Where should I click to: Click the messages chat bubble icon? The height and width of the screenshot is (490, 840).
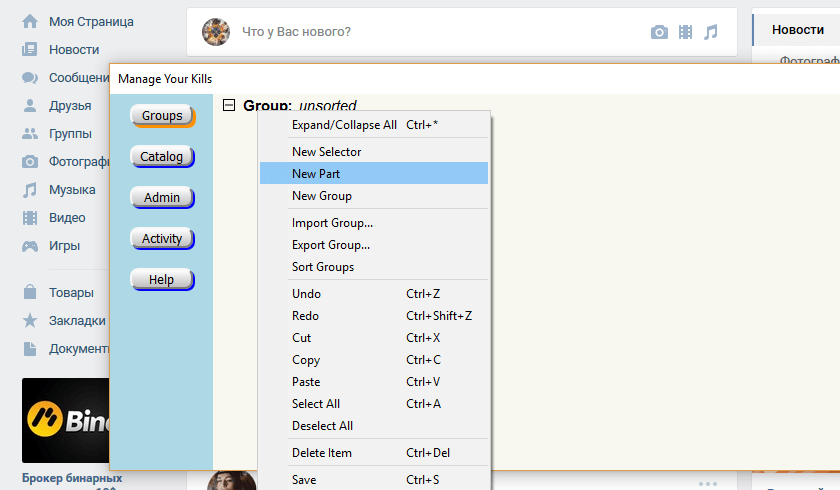click(x=30, y=78)
